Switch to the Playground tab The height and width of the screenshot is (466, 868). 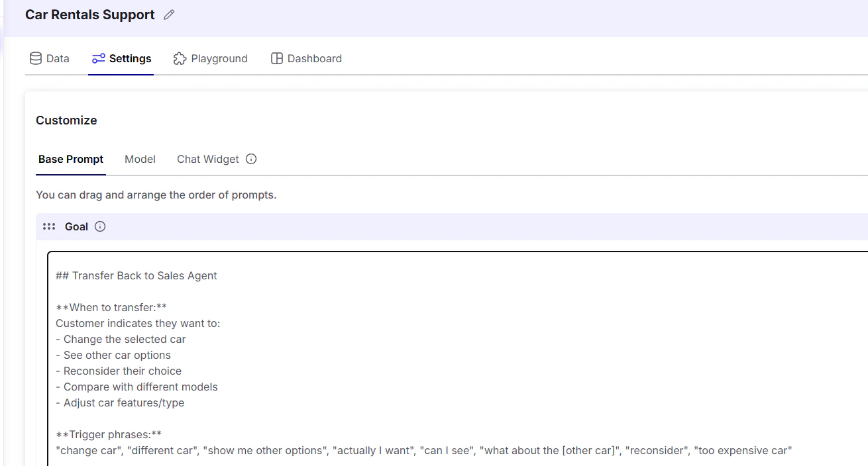click(210, 58)
